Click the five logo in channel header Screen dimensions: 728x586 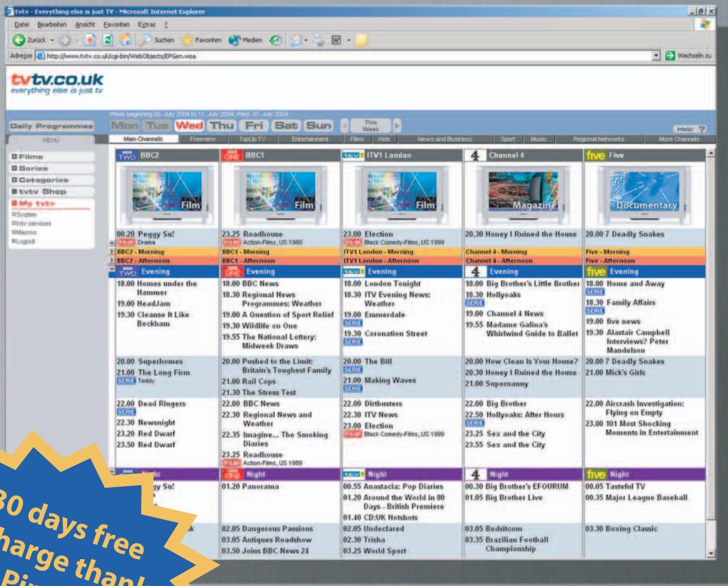[595, 156]
